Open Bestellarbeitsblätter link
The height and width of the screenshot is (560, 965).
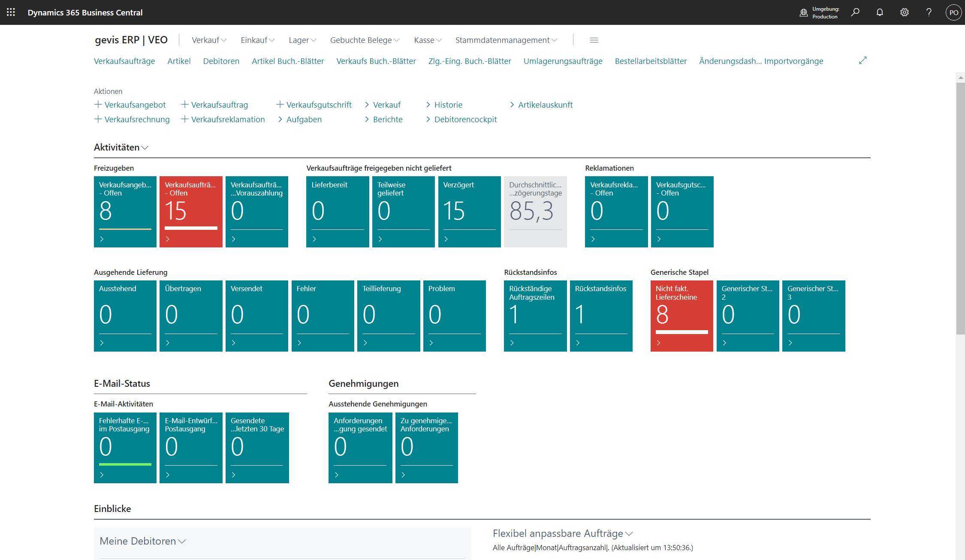651,61
